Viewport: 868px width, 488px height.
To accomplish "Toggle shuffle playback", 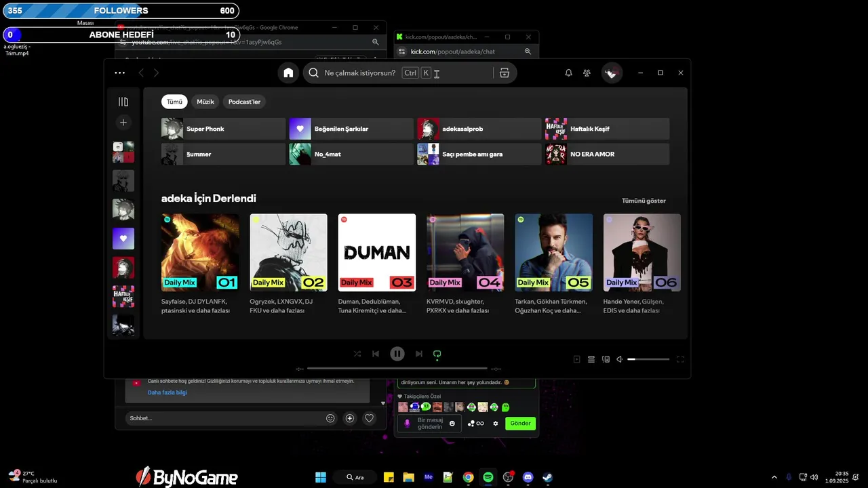I will (x=357, y=354).
